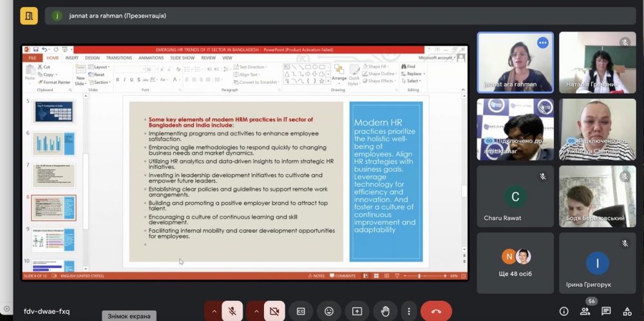Switch to the TRANSITIONS ribbon tab
The height and width of the screenshot is (321, 644).
119,58
